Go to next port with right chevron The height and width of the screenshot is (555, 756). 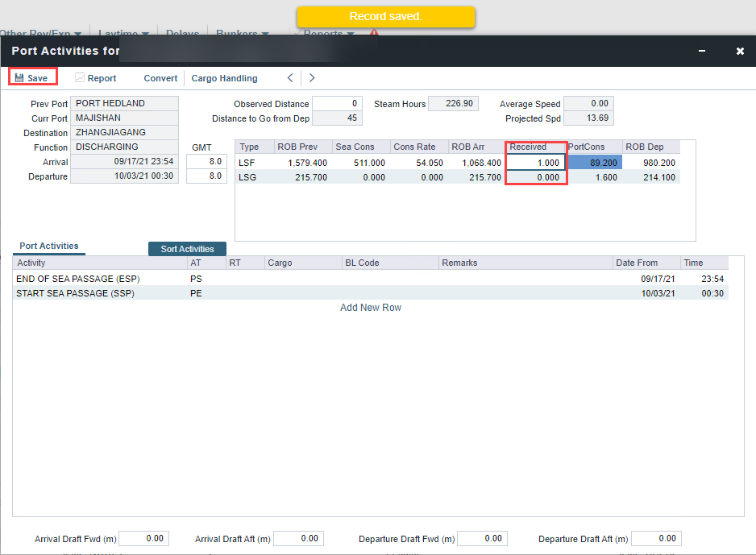312,78
